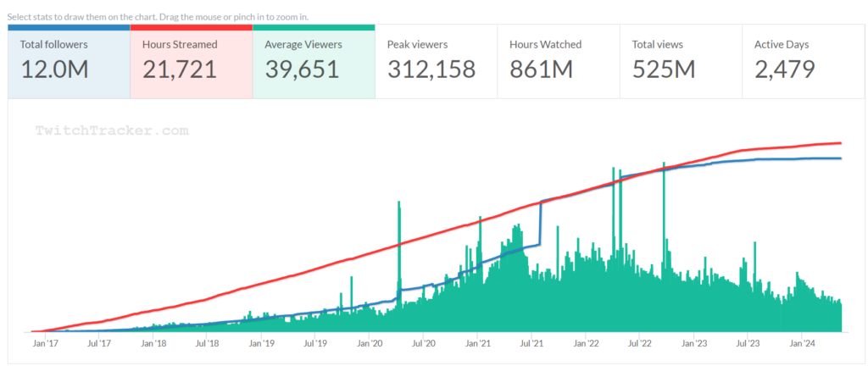Viewport: 868px width, 366px height.
Task: Click the 312,158 peak viewers number
Action: tap(431, 69)
